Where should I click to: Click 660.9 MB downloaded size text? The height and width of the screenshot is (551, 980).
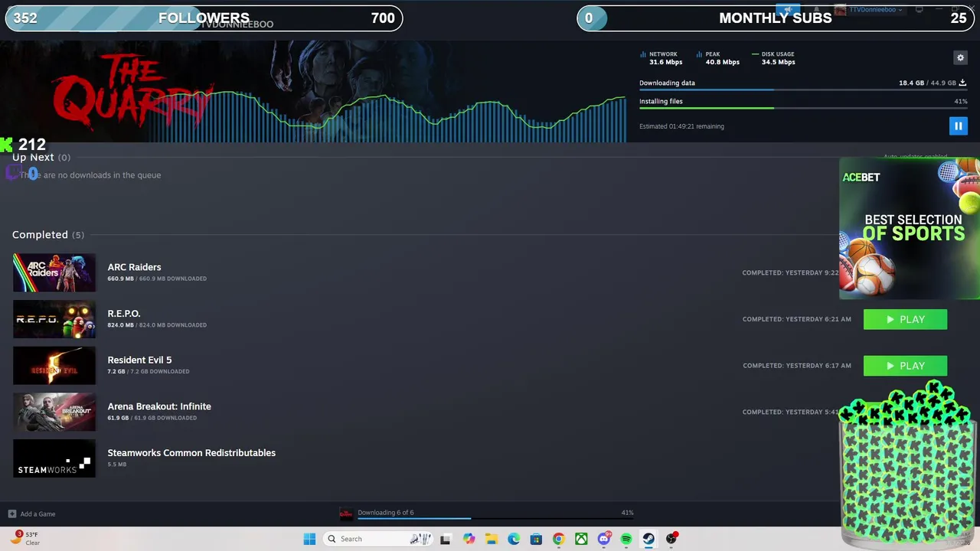tap(157, 279)
